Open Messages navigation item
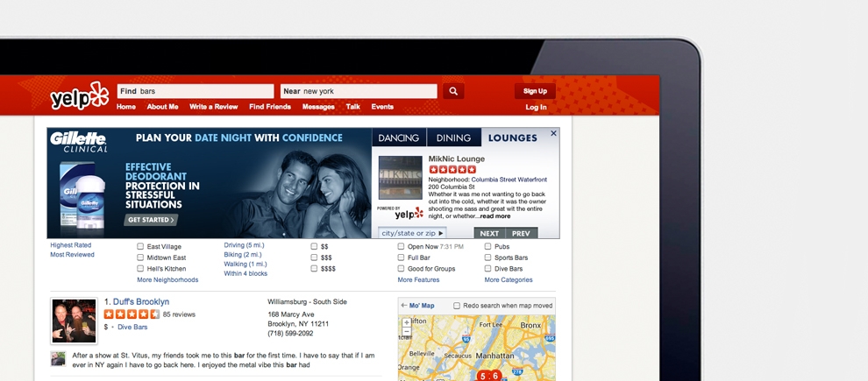 pyautogui.click(x=318, y=107)
